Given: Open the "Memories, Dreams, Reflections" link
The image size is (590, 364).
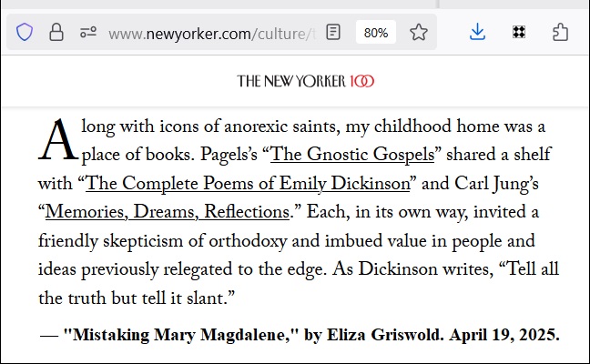Looking at the screenshot, I should pyautogui.click(x=167, y=213).
